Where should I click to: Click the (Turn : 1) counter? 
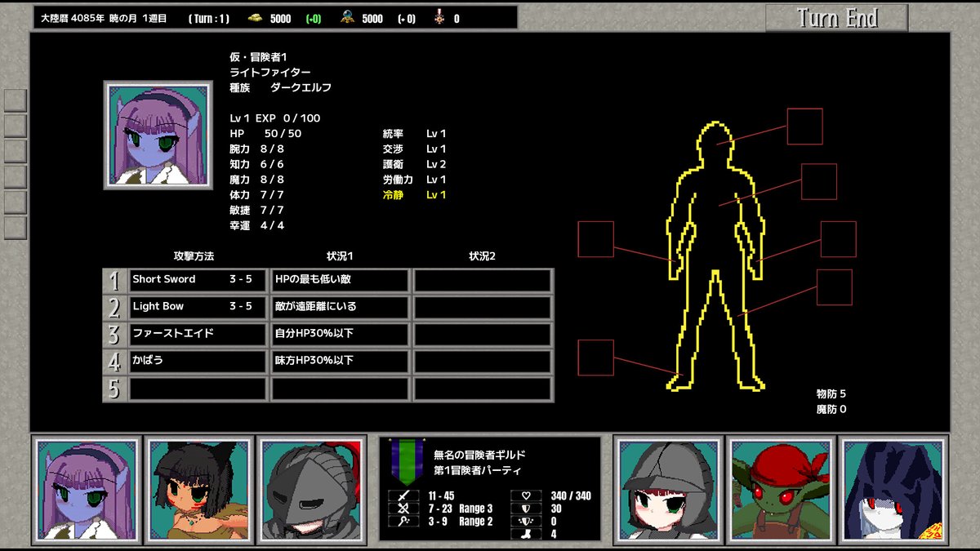tap(209, 18)
